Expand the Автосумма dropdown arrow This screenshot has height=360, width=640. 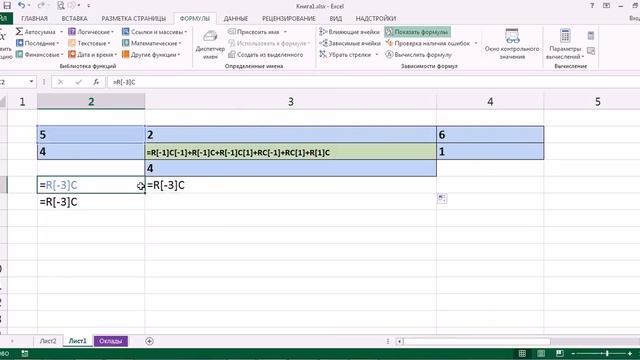click(x=61, y=32)
